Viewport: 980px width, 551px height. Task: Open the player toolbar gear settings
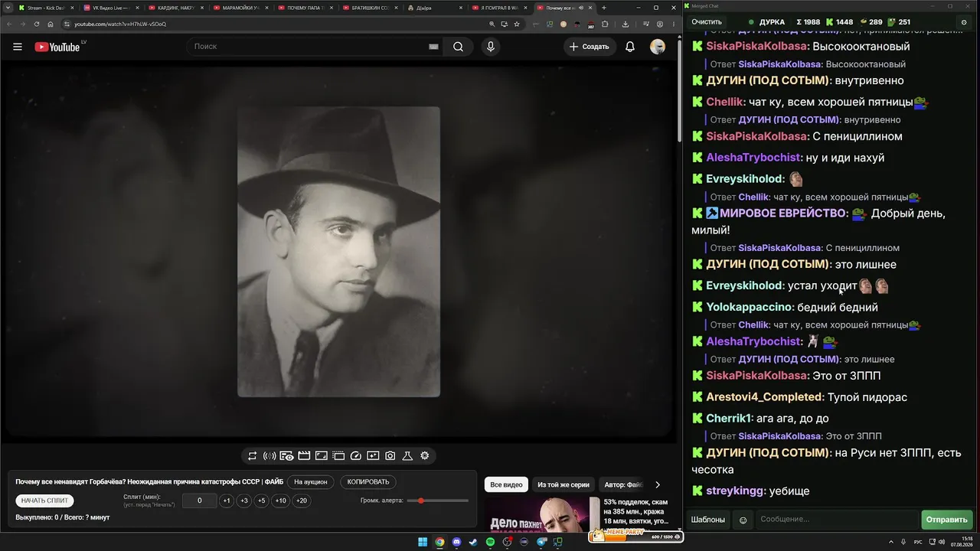425,456
